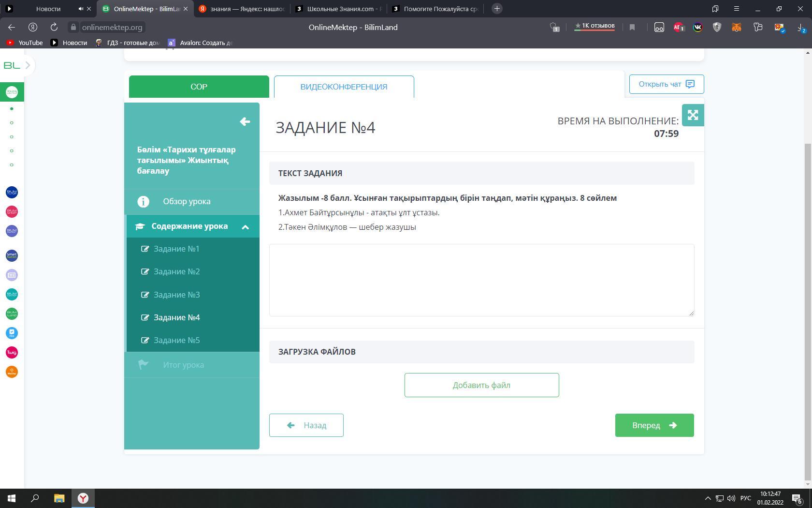Click inside the answer text area
Screen dimensions: 812x508
(481, 280)
